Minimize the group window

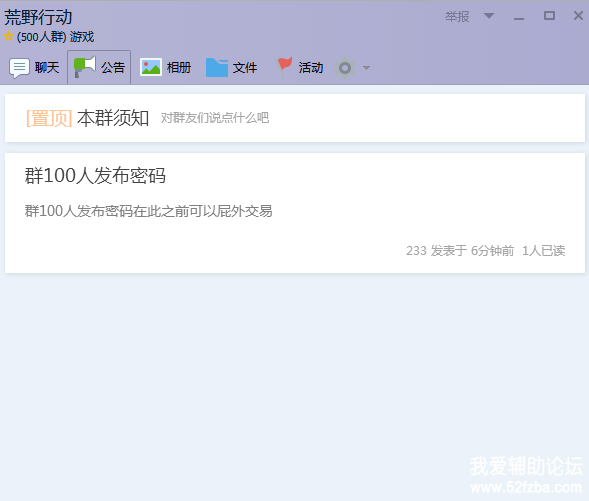click(519, 17)
